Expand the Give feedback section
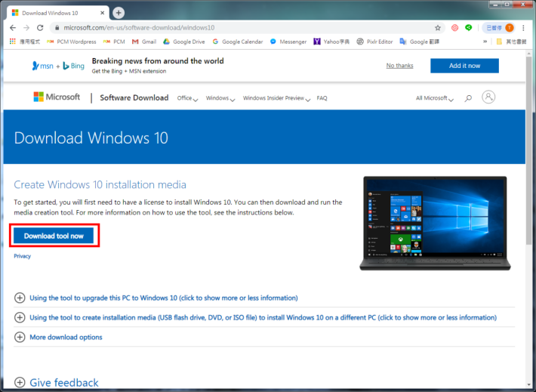The height and width of the screenshot is (392, 536). coord(57,382)
